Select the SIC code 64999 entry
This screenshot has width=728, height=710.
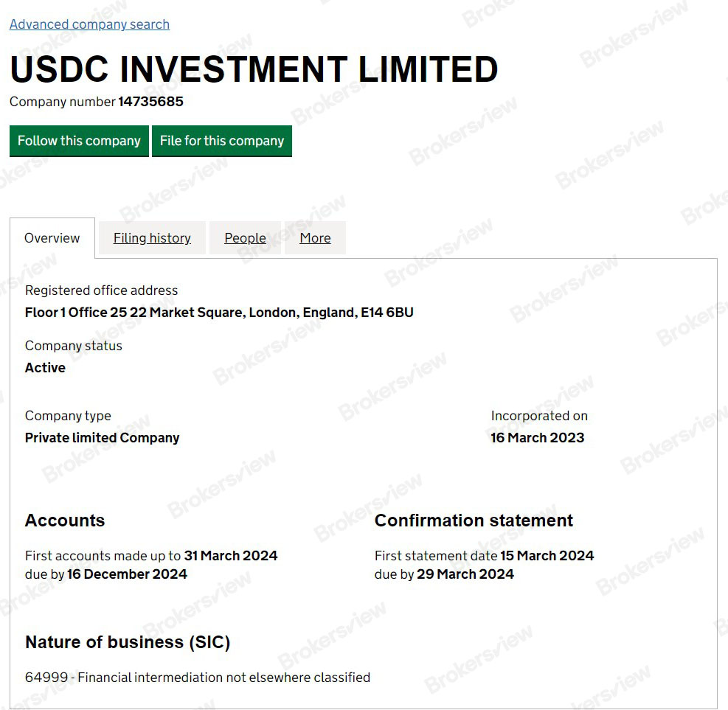[198, 677]
